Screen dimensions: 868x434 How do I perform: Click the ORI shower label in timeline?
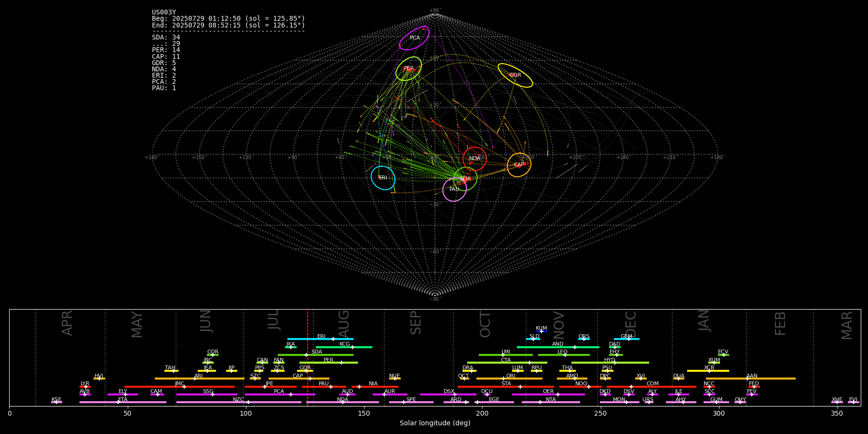click(x=511, y=376)
